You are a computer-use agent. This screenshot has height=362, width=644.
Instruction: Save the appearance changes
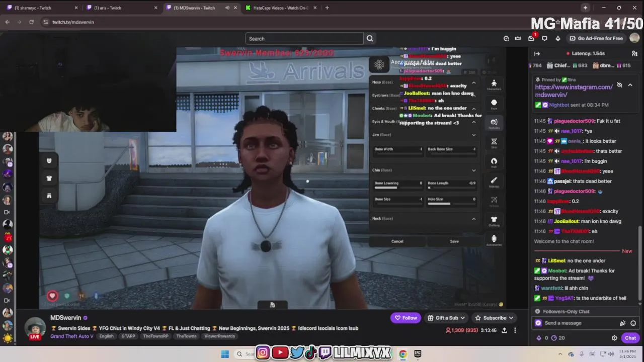[x=454, y=241]
